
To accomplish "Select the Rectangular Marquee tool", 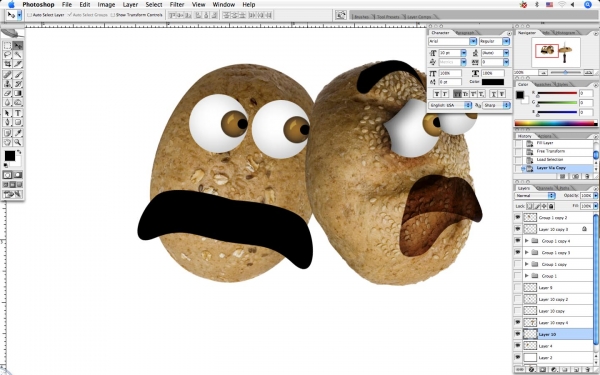I will 7,46.
